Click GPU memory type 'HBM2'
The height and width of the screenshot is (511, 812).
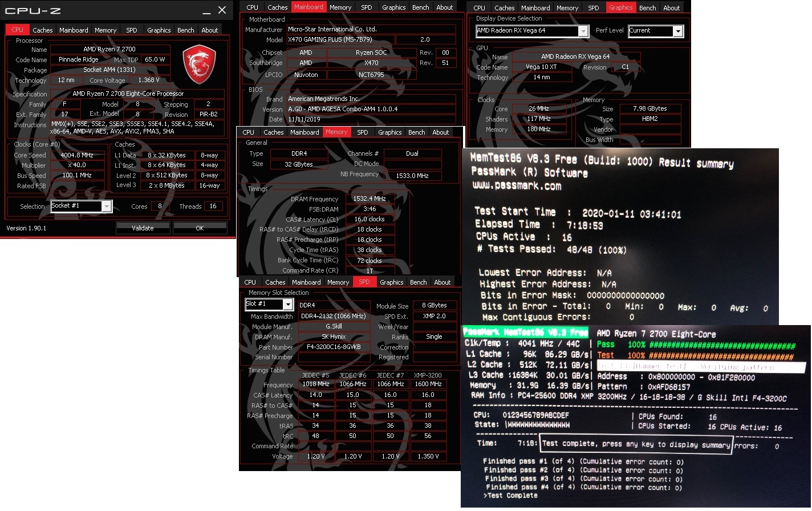[650, 119]
